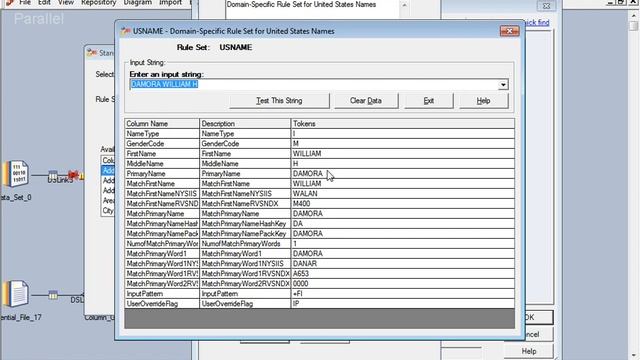Select the InputPattern token +FI
Viewport: 640px width, 360px height.
coord(402,294)
